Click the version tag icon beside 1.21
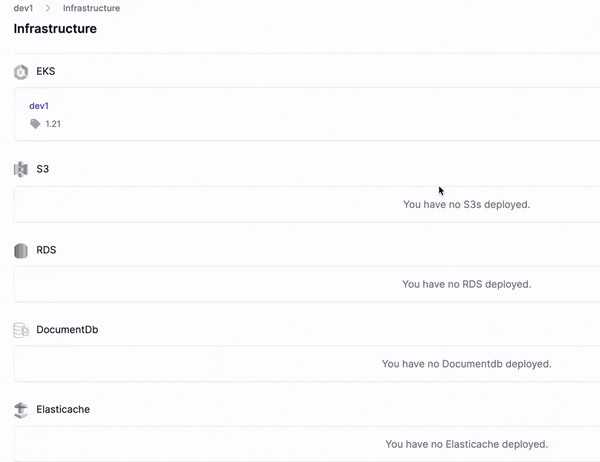This screenshot has width=600, height=462. tap(35, 124)
